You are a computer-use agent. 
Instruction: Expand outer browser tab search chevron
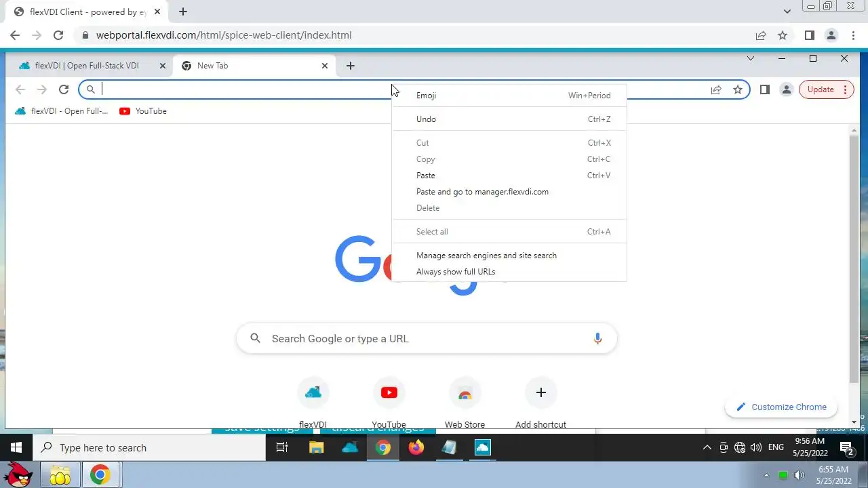point(787,12)
